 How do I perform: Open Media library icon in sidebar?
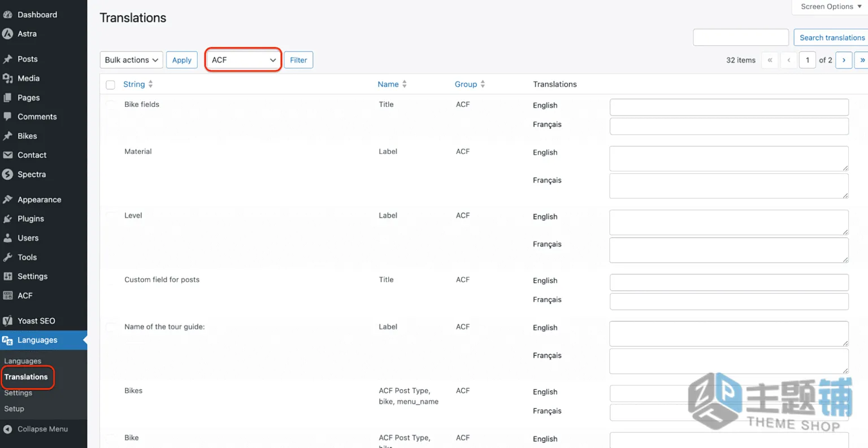click(x=7, y=78)
